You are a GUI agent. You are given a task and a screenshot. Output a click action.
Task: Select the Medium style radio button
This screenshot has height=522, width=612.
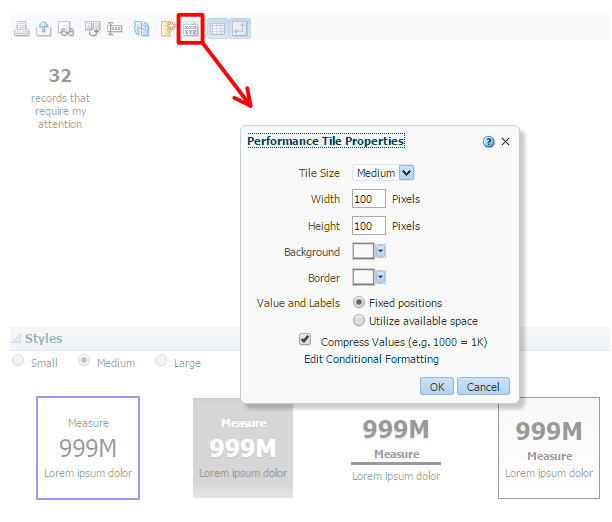84,360
